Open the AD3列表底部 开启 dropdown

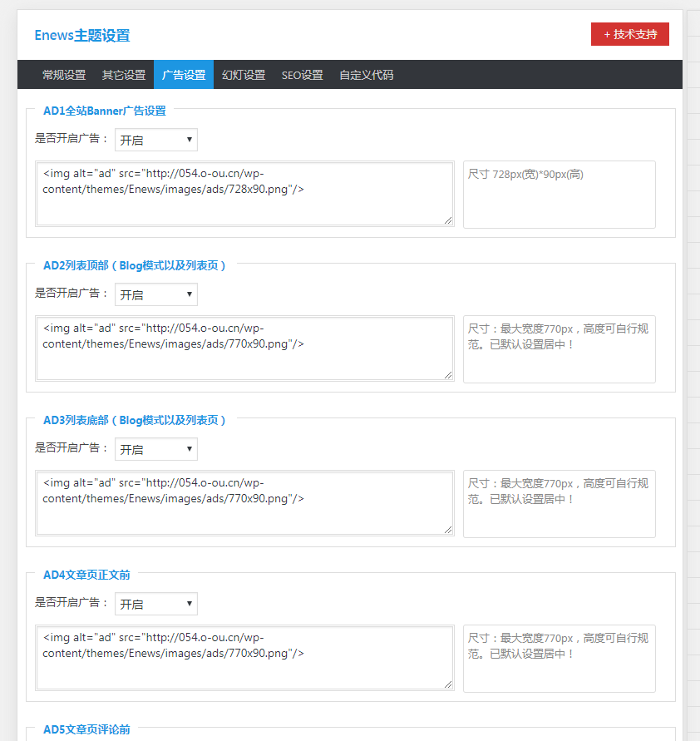tap(156, 449)
